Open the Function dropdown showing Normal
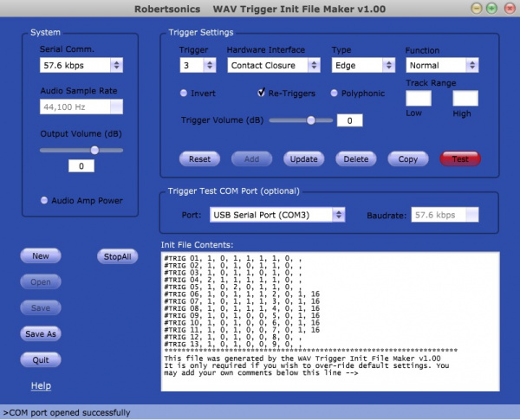 point(442,65)
